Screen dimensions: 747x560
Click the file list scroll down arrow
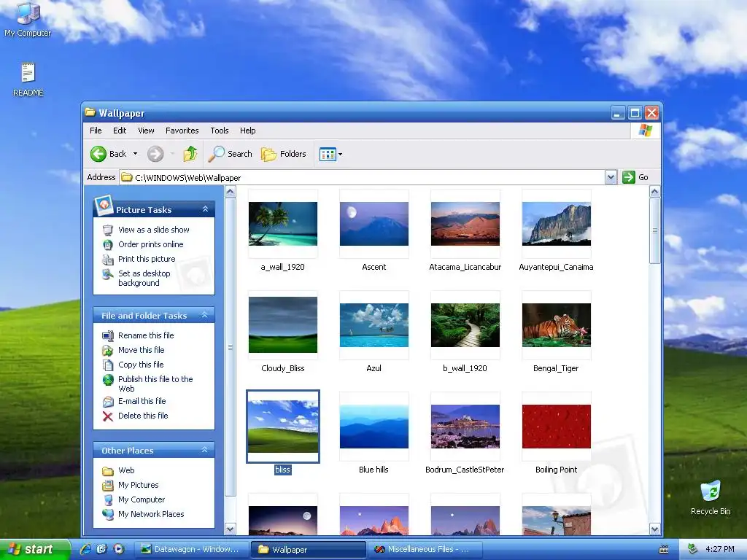pos(654,529)
